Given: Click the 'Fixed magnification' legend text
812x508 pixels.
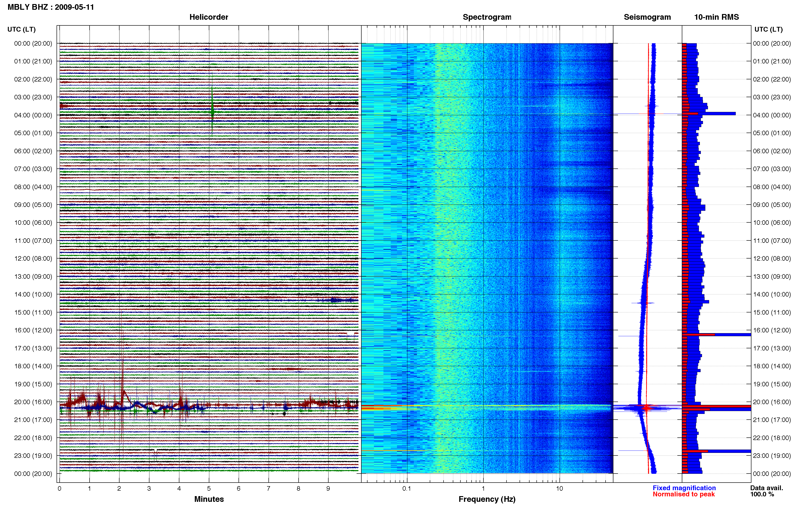Looking at the screenshot, I should [x=684, y=488].
